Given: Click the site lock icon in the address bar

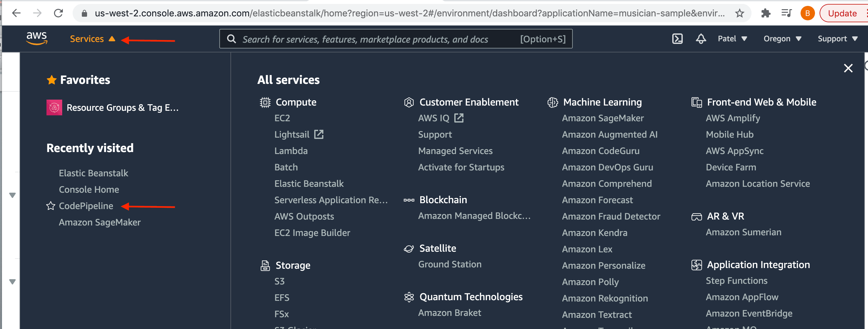Looking at the screenshot, I should [x=84, y=13].
